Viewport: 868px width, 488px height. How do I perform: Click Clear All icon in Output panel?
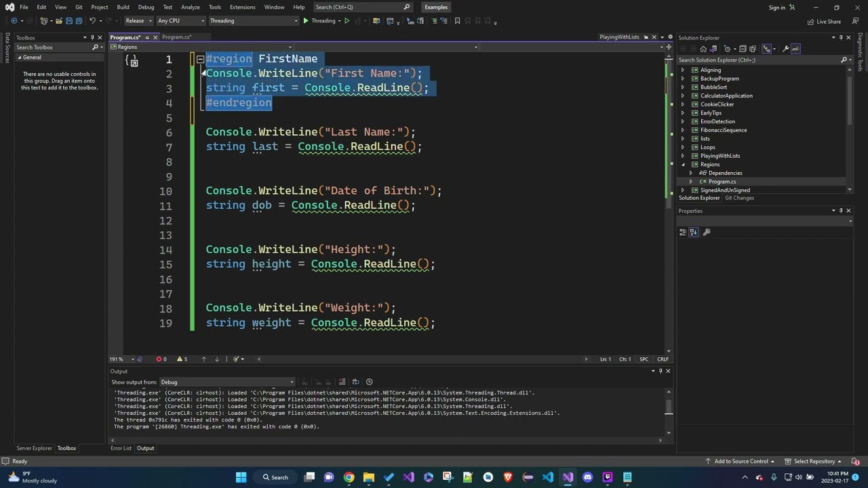[342, 382]
